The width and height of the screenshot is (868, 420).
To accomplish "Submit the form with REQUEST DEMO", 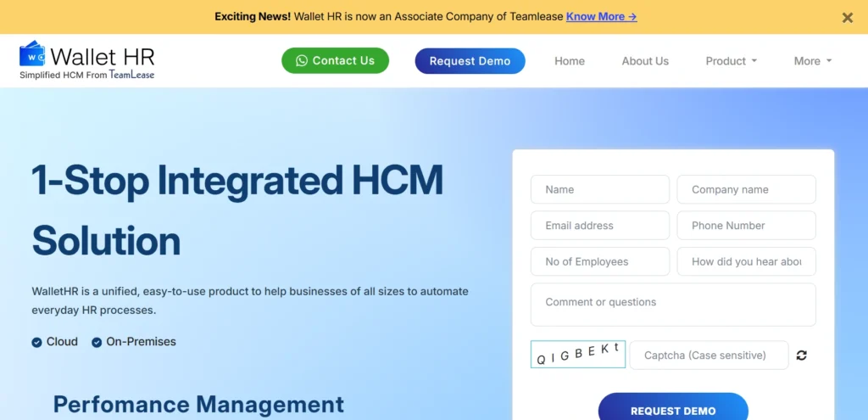I will click(x=673, y=410).
